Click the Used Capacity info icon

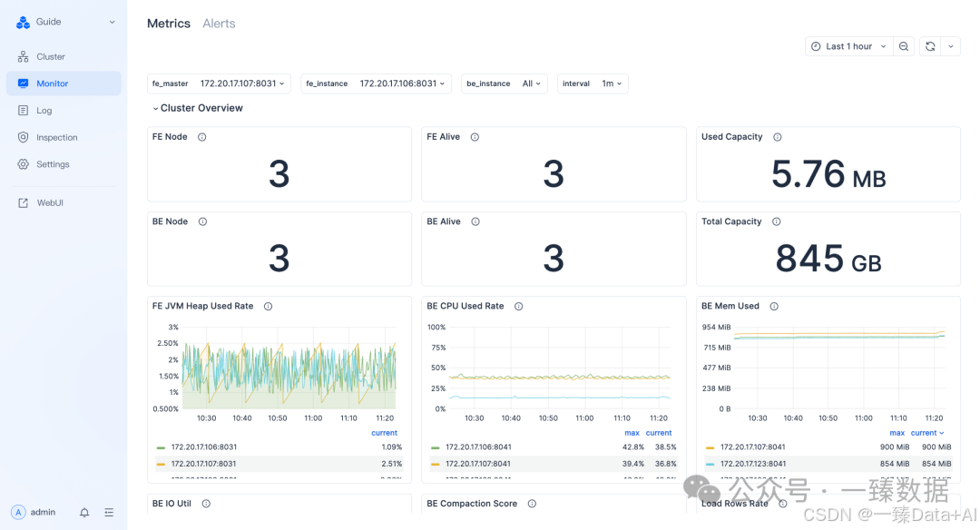pyautogui.click(x=778, y=138)
